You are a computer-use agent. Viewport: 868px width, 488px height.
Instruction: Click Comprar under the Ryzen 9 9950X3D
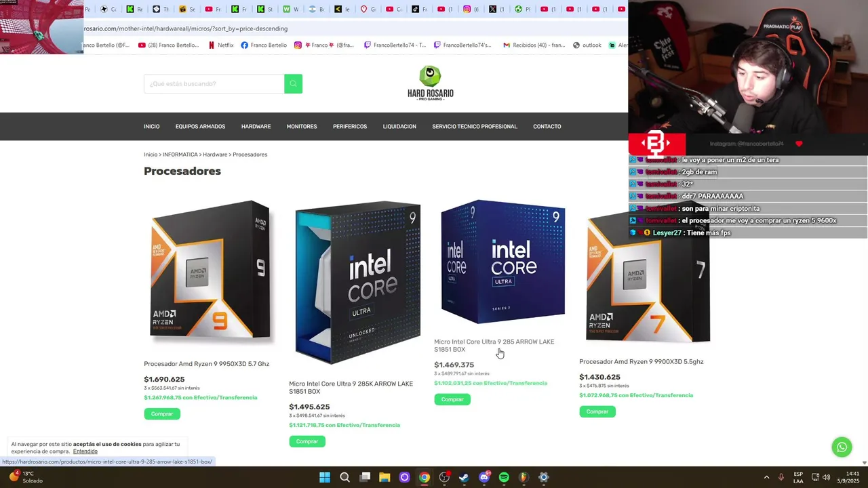[162, 414]
